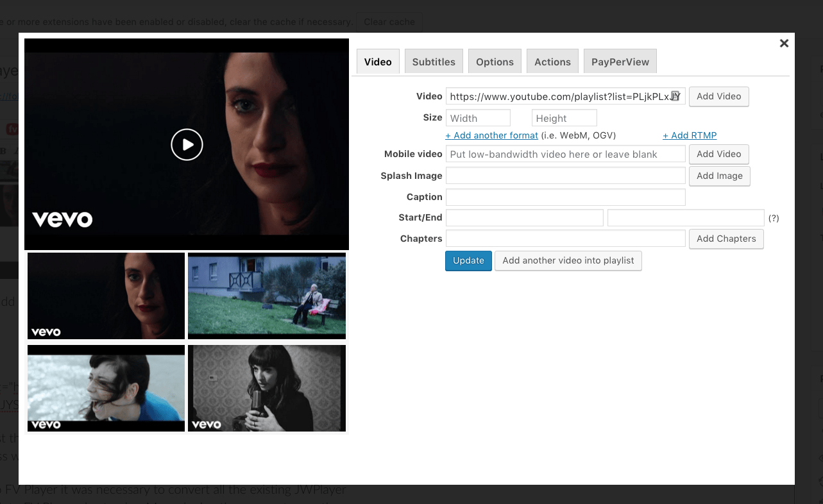Play the video preview
The image size is (823, 504).
tap(187, 144)
